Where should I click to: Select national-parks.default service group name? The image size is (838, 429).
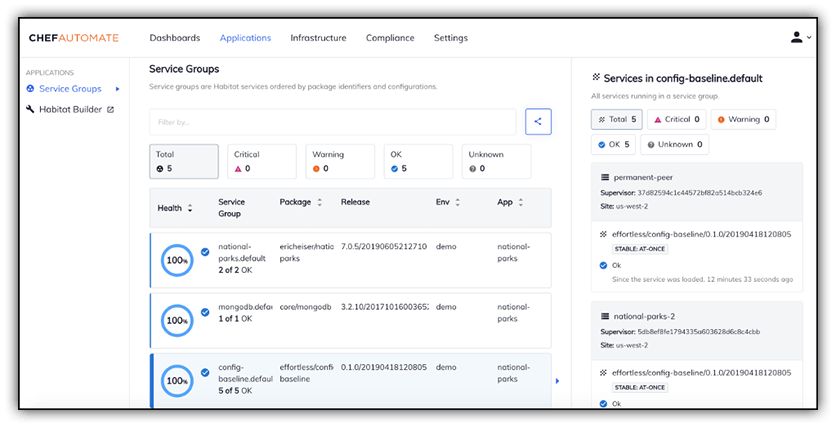pos(242,252)
